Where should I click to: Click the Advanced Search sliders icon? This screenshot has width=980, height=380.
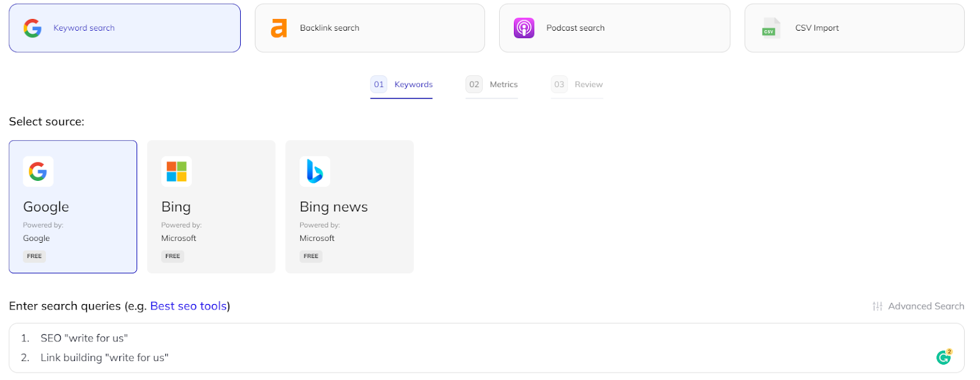tap(877, 306)
